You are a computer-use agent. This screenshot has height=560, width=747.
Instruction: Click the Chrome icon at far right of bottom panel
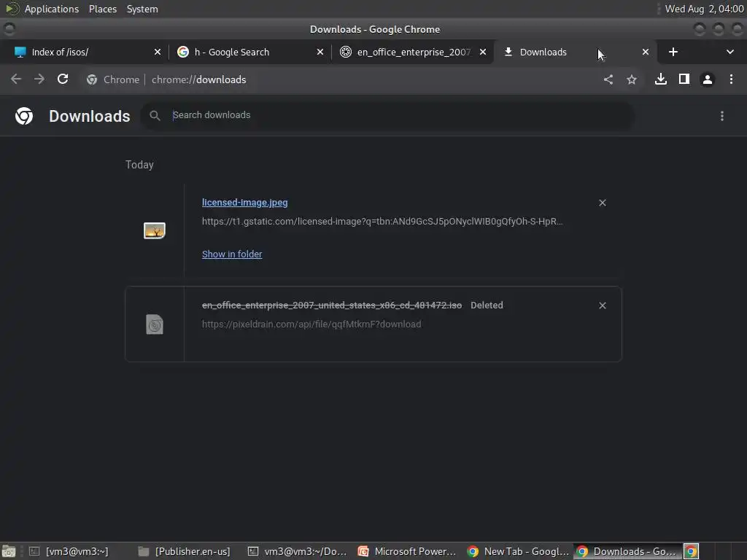pyautogui.click(x=691, y=551)
